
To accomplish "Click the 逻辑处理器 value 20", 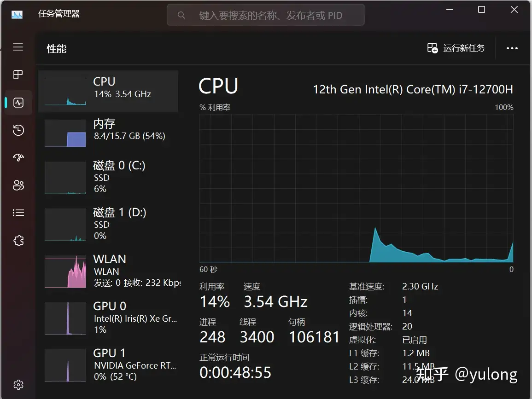I will 407,326.
